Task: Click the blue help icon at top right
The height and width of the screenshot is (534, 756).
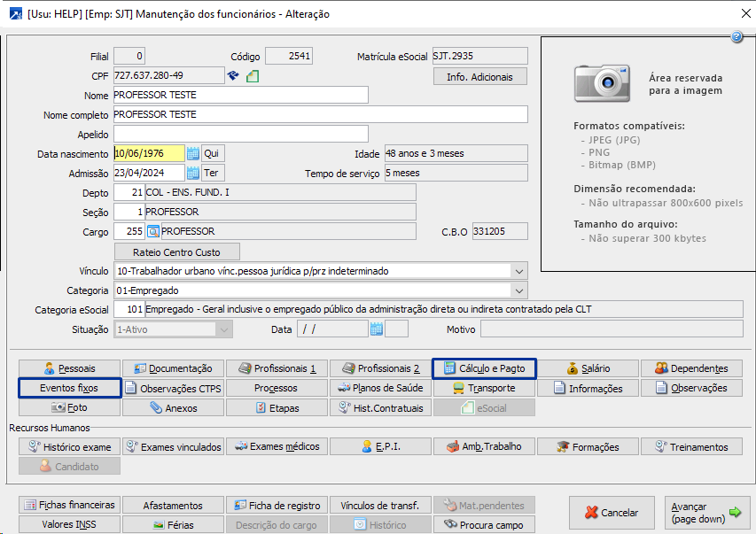Action: [x=737, y=36]
